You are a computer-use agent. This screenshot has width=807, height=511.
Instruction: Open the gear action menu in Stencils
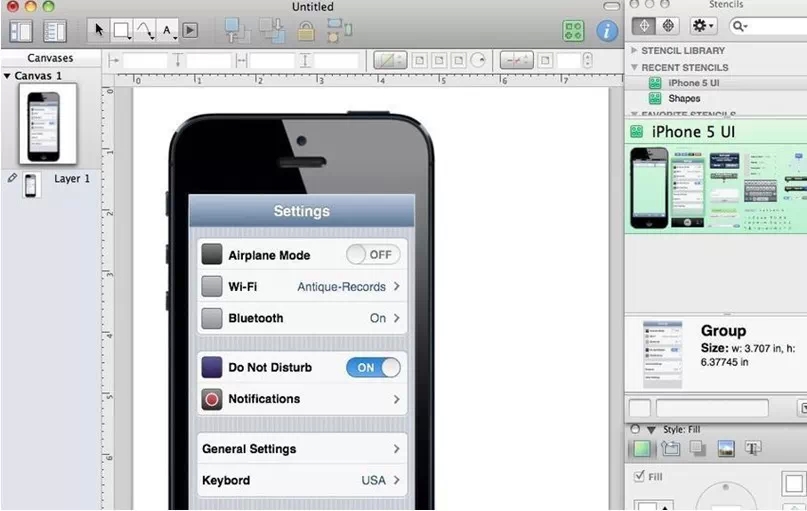(703, 25)
